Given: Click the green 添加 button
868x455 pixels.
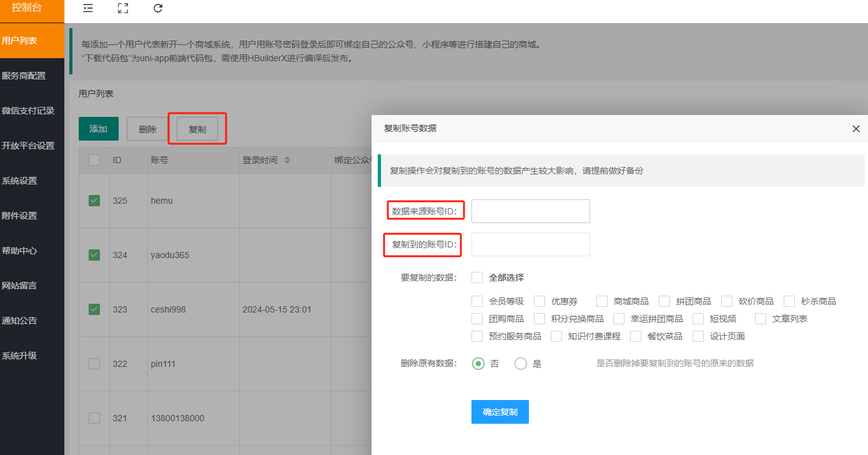Looking at the screenshot, I should tap(99, 129).
